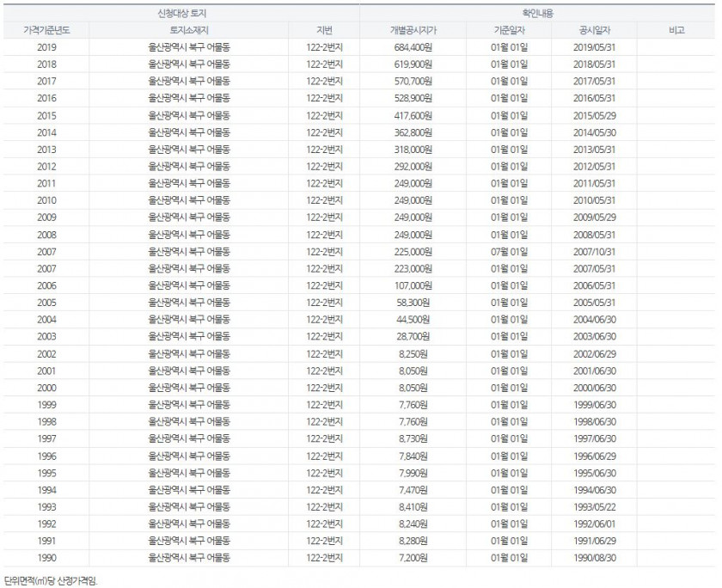Select the 2007/10/31 announcement date
The image size is (722, 588).
point(595,252)
